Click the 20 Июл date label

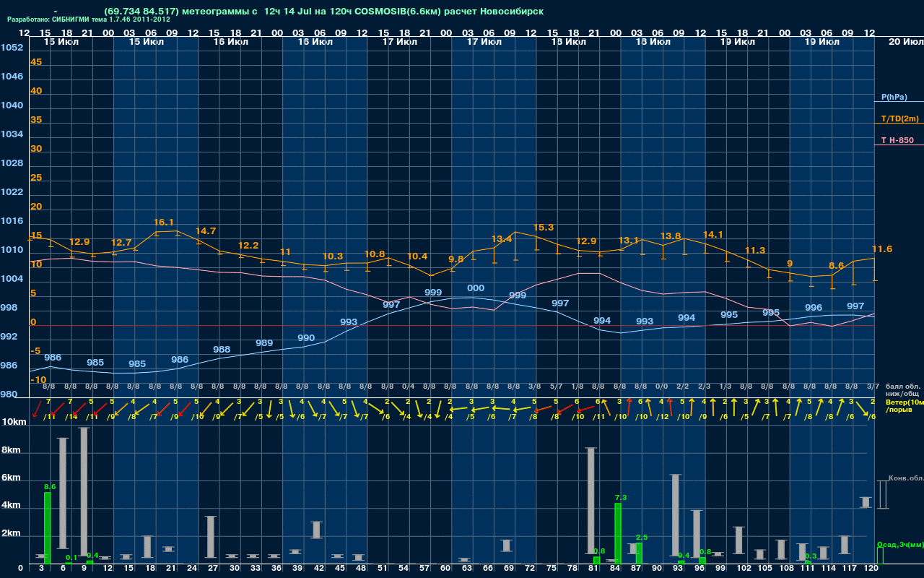pyautogui.click(x=905, y=42)
